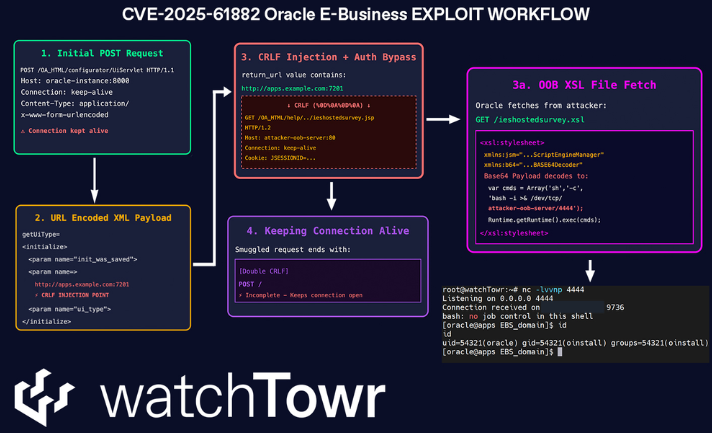The image size is (712, 433).
Task: Click the closing "</initialize>" tag
Action: (x=46, y=321)
